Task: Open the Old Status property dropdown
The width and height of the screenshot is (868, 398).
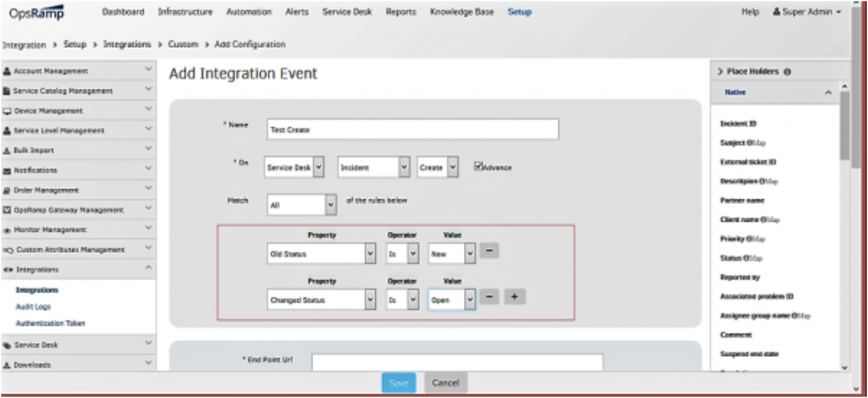Action: coord(322,254)
